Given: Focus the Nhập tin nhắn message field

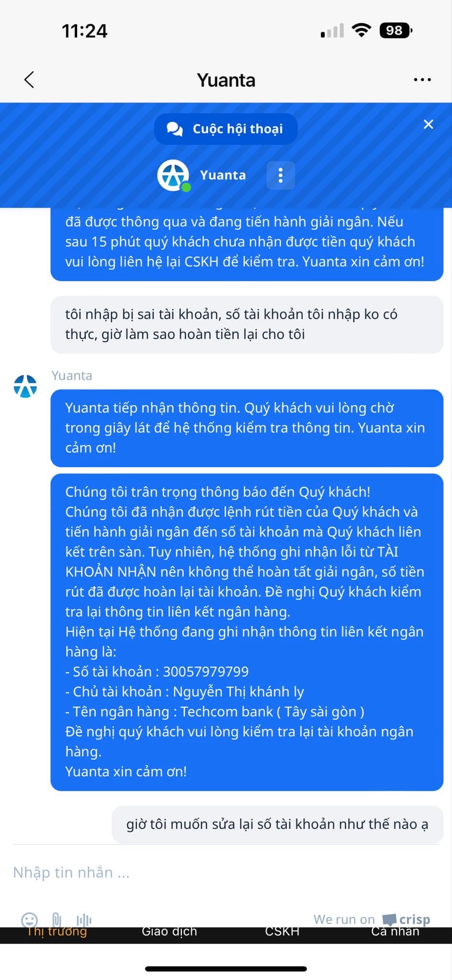Looking at the screenshot, I should tap(226, 872).
